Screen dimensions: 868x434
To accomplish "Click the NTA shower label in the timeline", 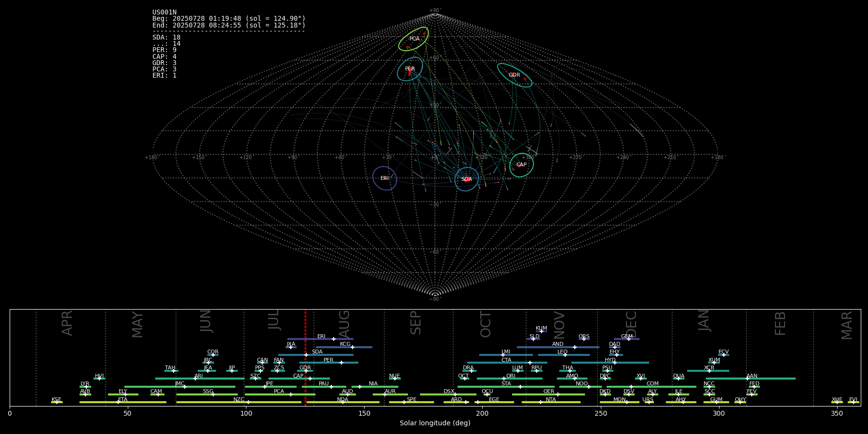I will (x=551, y=399).
